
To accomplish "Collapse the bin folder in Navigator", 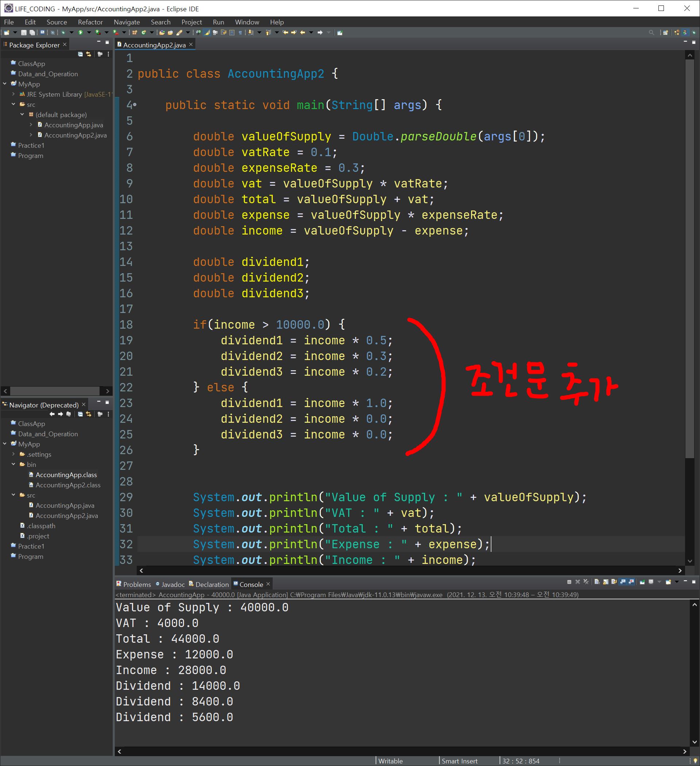I will point(14,464).
